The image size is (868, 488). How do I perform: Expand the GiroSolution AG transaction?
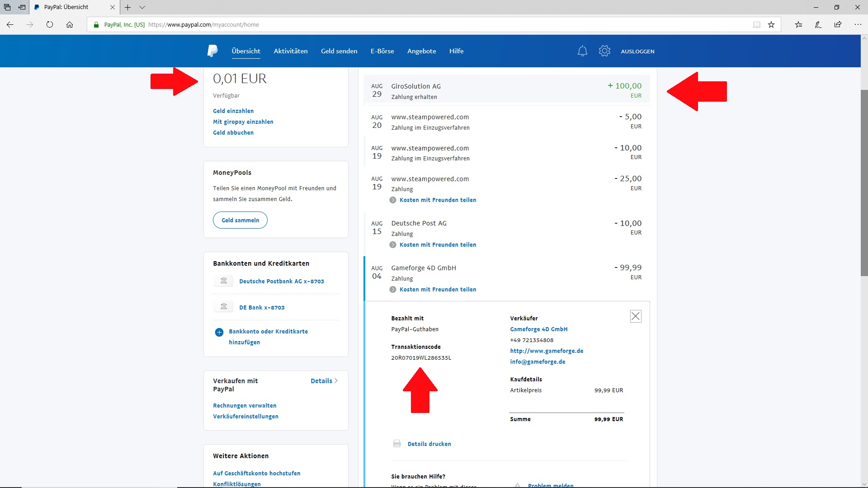point(507,90)
